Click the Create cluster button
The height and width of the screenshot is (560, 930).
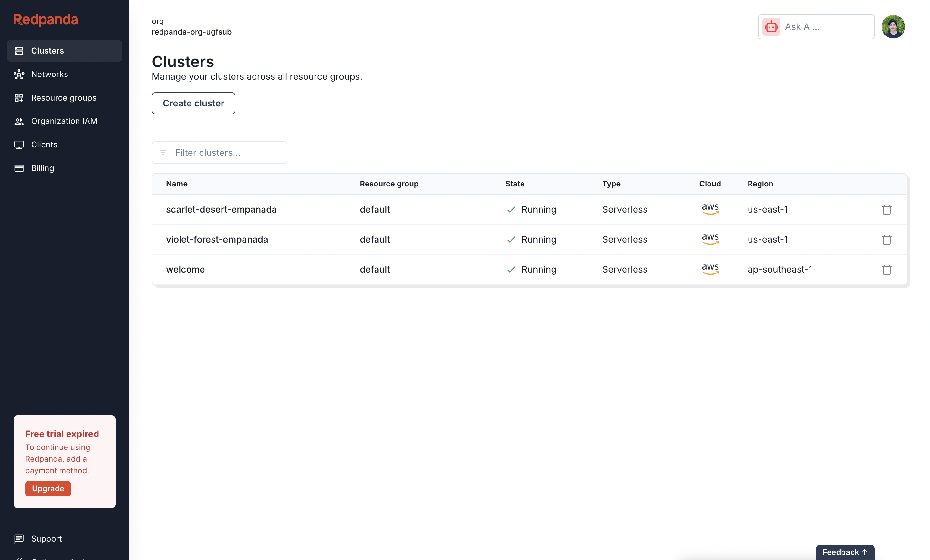pyautogui.click(x=193, y=103)
